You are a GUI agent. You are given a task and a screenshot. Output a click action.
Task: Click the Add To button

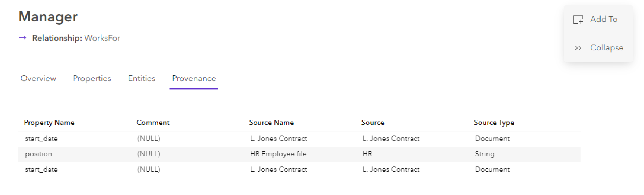(x=603, y=19)
